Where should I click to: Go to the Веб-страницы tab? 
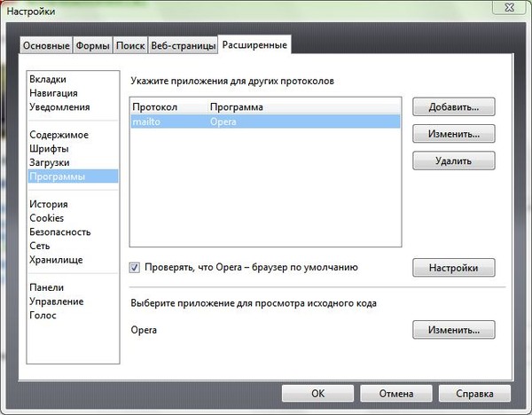click(184, 45)
